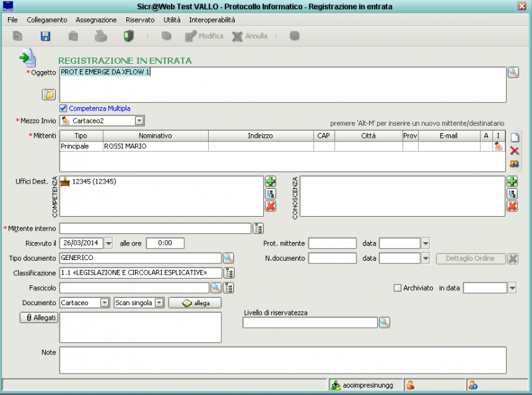The image size is (532, 395).
Task: Open the Ricevuto il date dropdown
Action: pyautogui.click(x=108, y=243)
